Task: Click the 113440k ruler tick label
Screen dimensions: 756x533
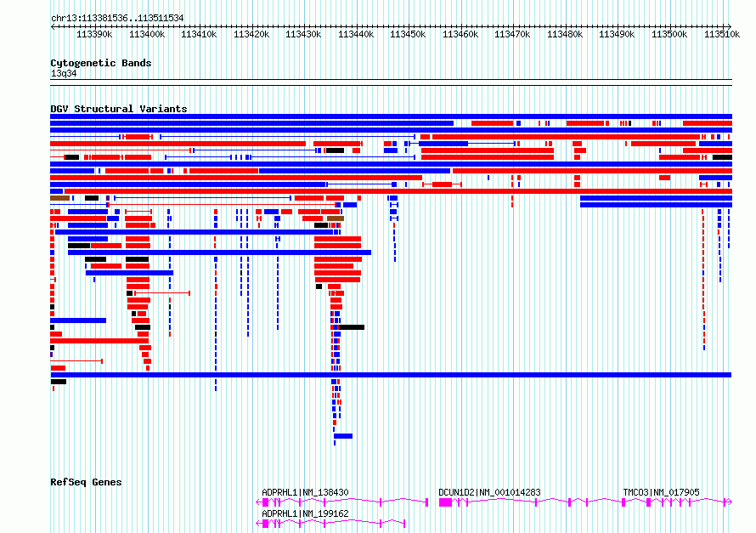Action: pos(356,34)
